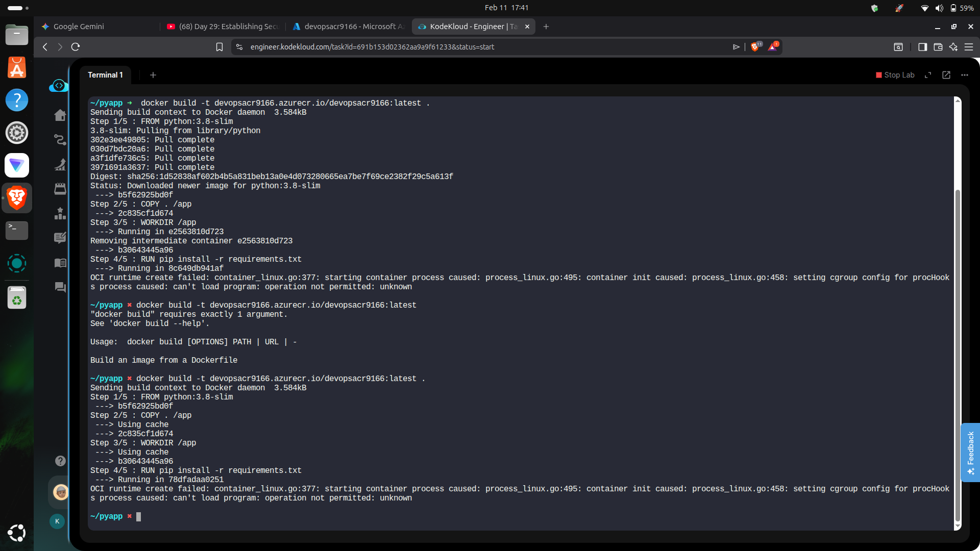980x551 pixels.
Task: Toggle the page bookmark icon in address bar
Action: [x=219, y=47]
